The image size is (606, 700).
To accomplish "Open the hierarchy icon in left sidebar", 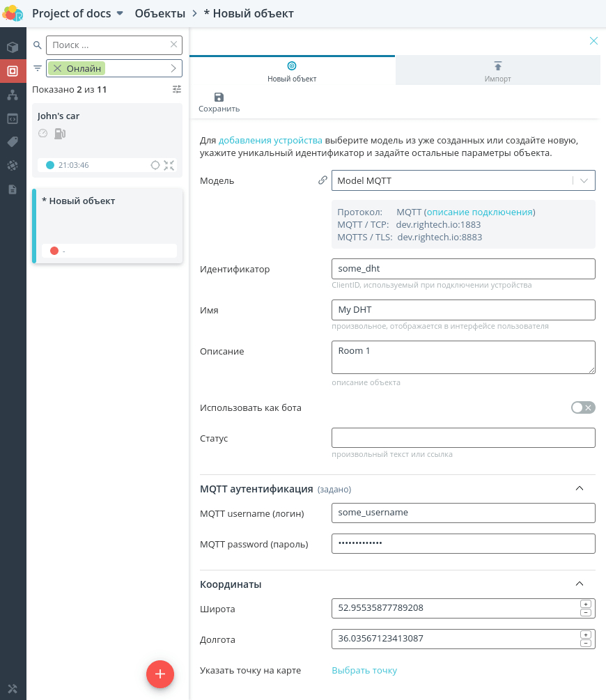I will [13, 95].
